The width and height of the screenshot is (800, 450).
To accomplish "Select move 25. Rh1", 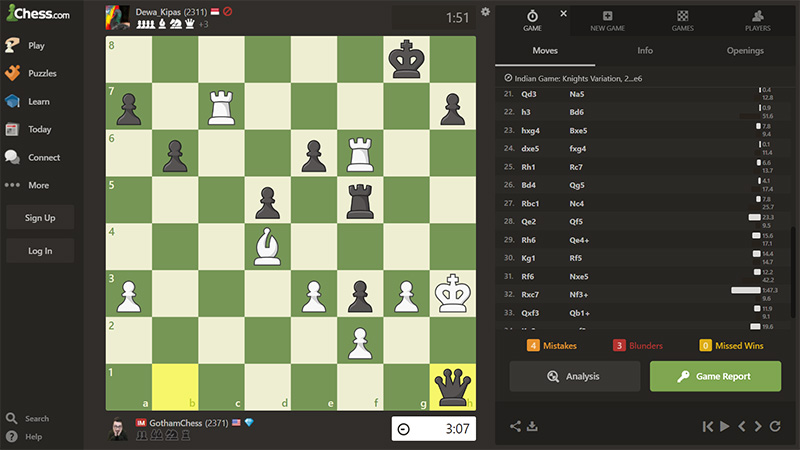I will coord(528,167).
